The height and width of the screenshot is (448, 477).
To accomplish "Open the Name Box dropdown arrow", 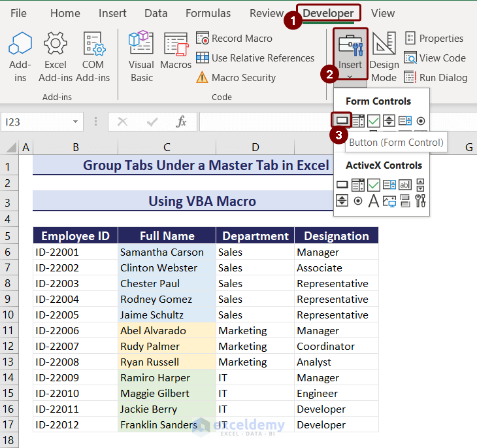I will (76, 122).
